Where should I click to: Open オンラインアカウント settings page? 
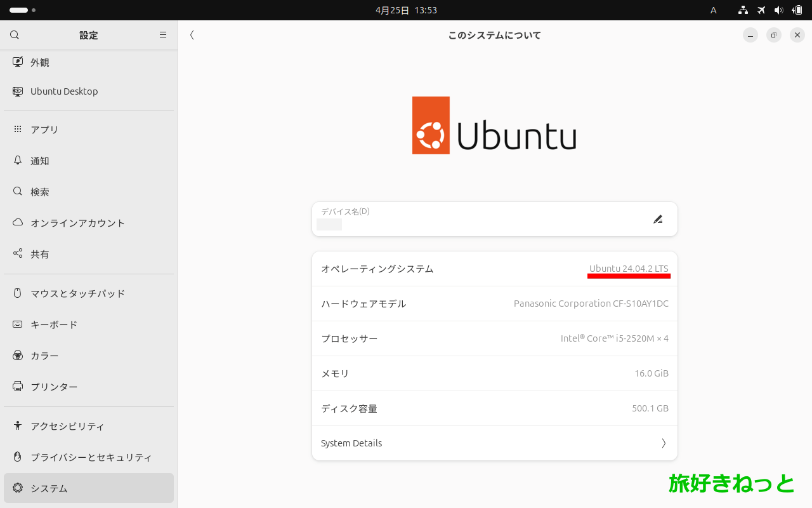[x=89, y=223]
